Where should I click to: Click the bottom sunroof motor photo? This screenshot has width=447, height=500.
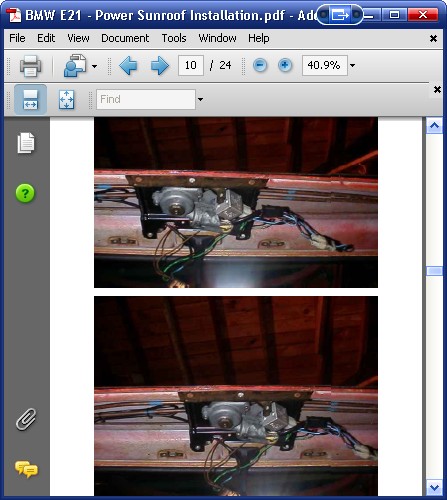[236, 396]
